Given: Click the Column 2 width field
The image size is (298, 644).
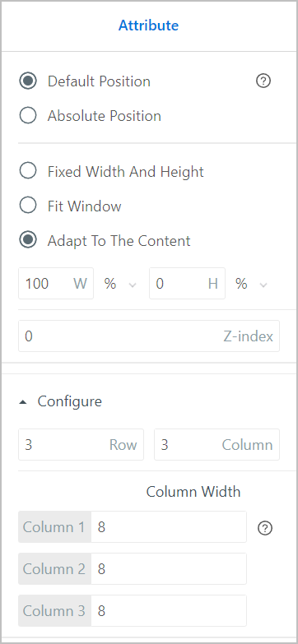Looking at the screenshot, I should point(169,569).
